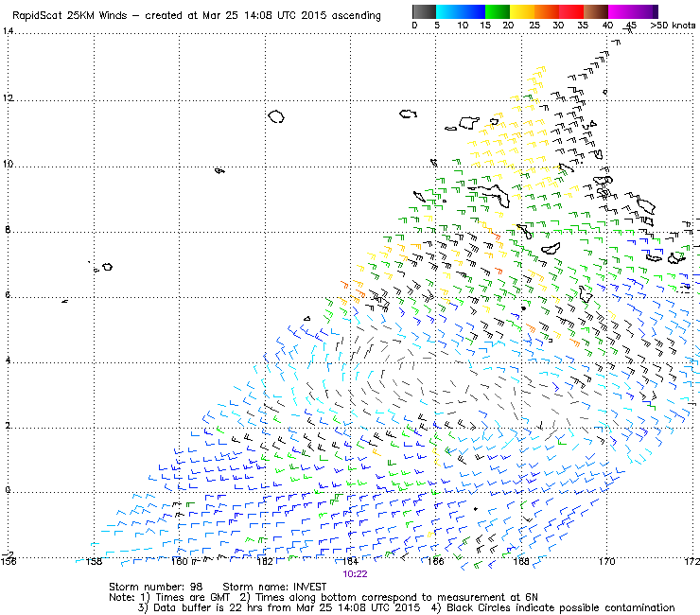Click the green 15–20 knots legend color
Screen dimensions: 700x615
click(498, 11)
